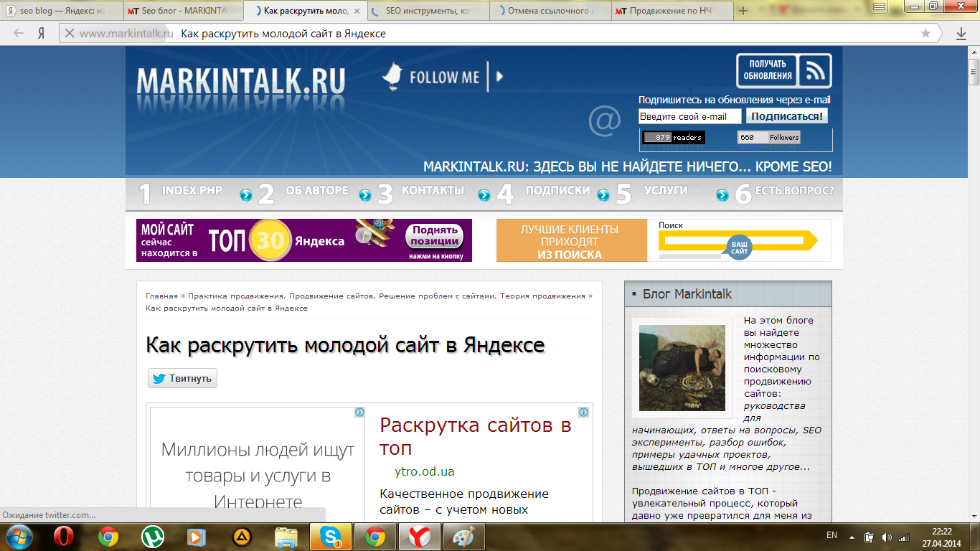Click the power/battery tray icon
Screen dimensions: 980x551
pos(869,537)
